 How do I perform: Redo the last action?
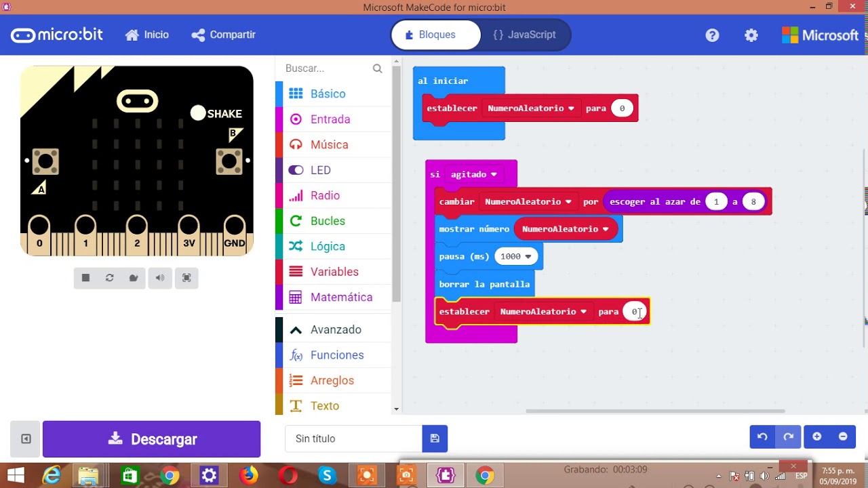point(788,437)
